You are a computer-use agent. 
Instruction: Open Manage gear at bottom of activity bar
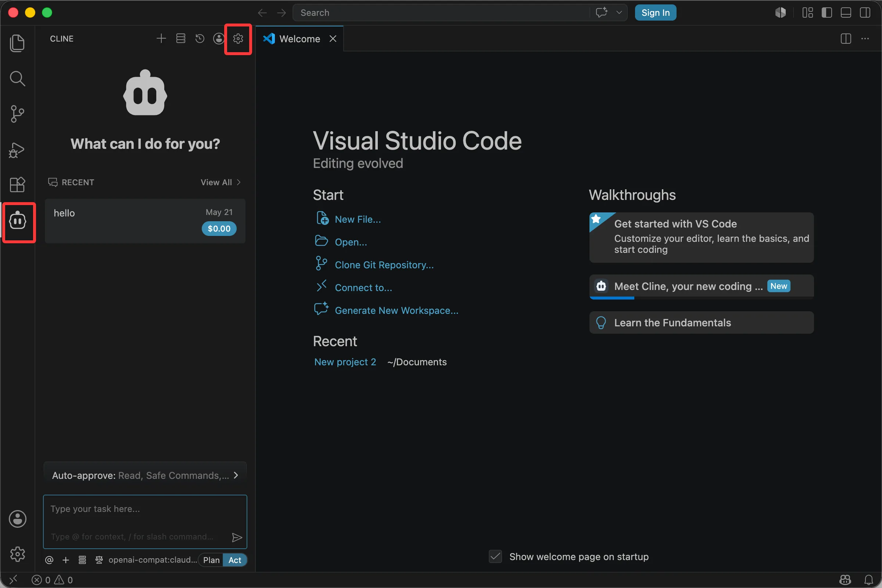tap(18, 554)
